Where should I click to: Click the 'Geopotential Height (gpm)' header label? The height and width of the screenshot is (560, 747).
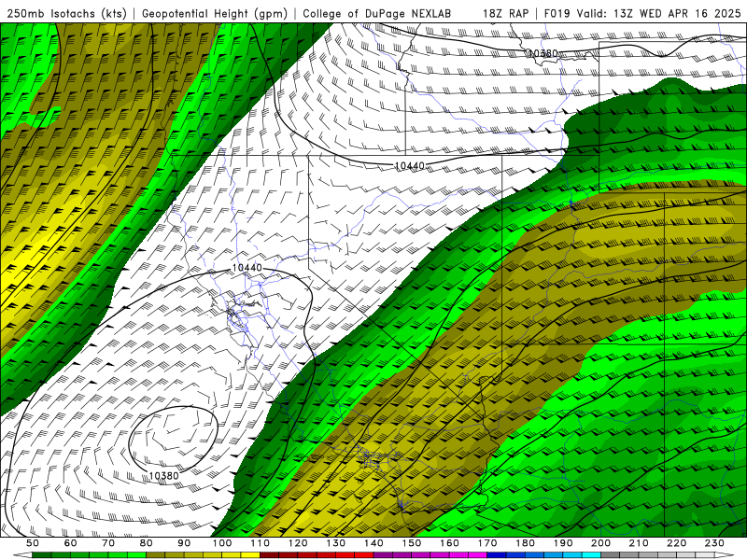(x=215, y=13)
